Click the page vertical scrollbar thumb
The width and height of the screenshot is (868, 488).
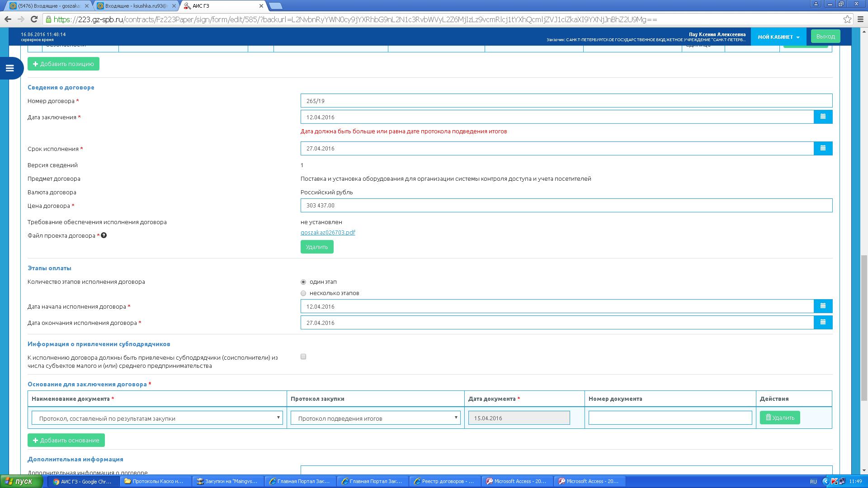click(864, 328)
